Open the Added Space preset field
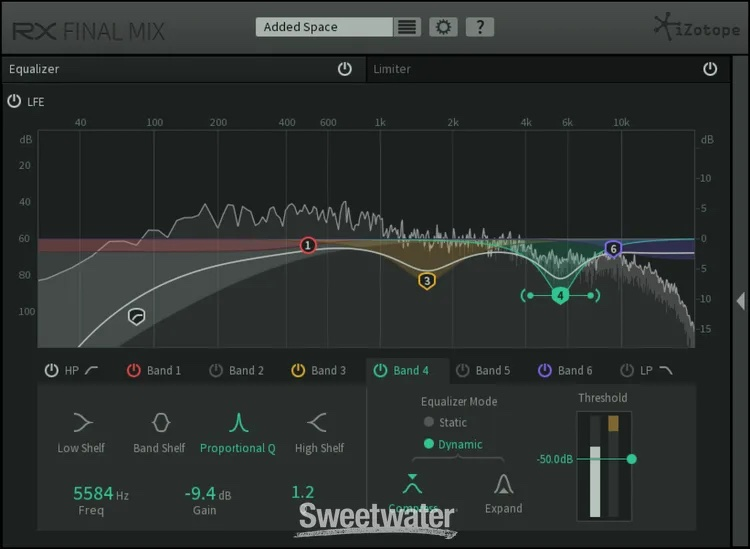This screenshot has height=549, width=750. pyautogui.click(x=324, y=27)
